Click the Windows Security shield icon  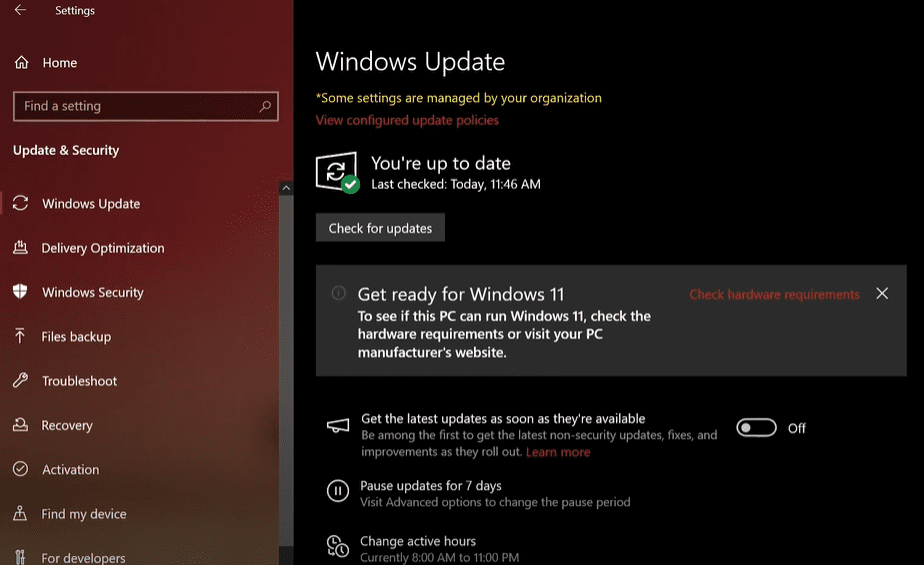coord(20,292)
